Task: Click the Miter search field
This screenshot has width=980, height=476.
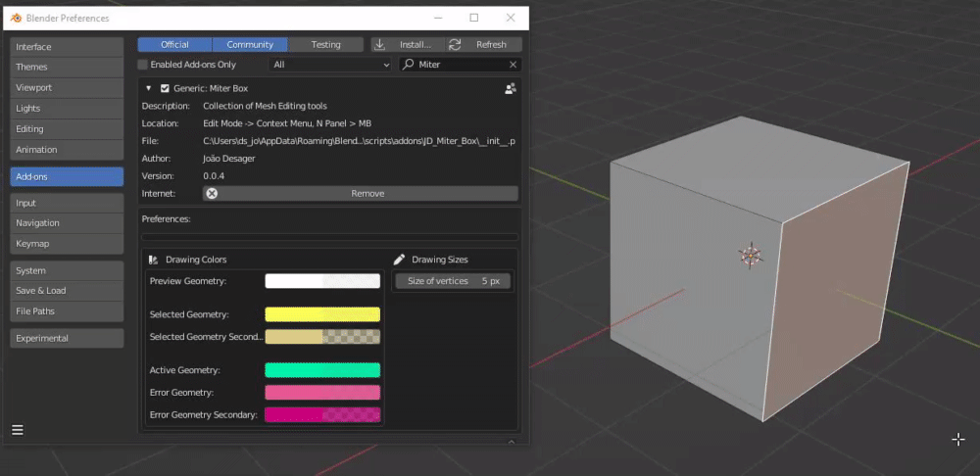Action: 461,65
